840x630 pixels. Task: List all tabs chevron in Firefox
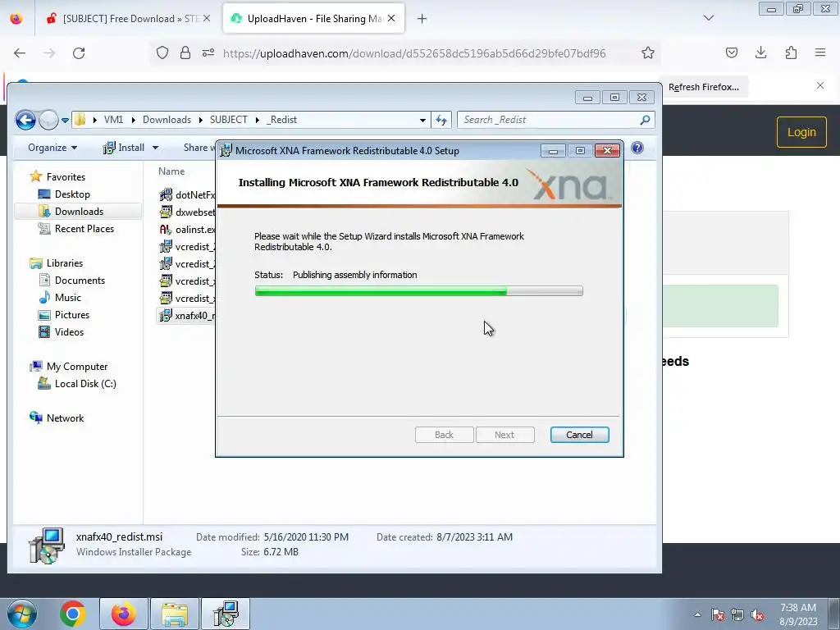(709, 18)
